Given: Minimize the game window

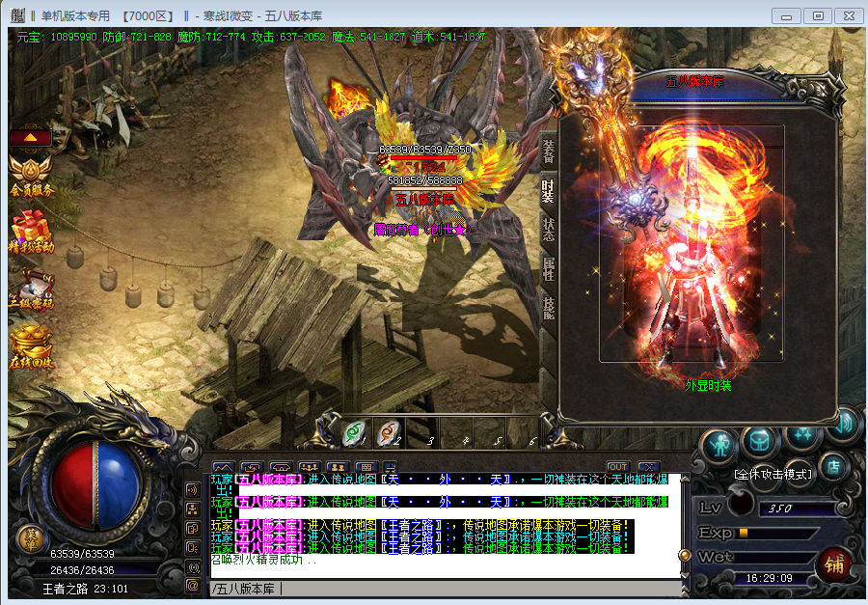Looking at the screenshot, I should [786, 16].
